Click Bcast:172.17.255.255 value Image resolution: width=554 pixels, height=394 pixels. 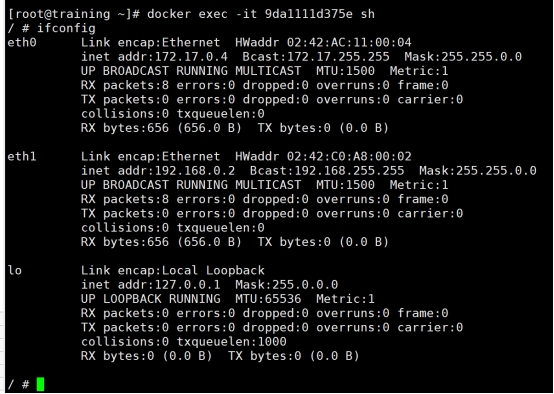click(316, 57)
